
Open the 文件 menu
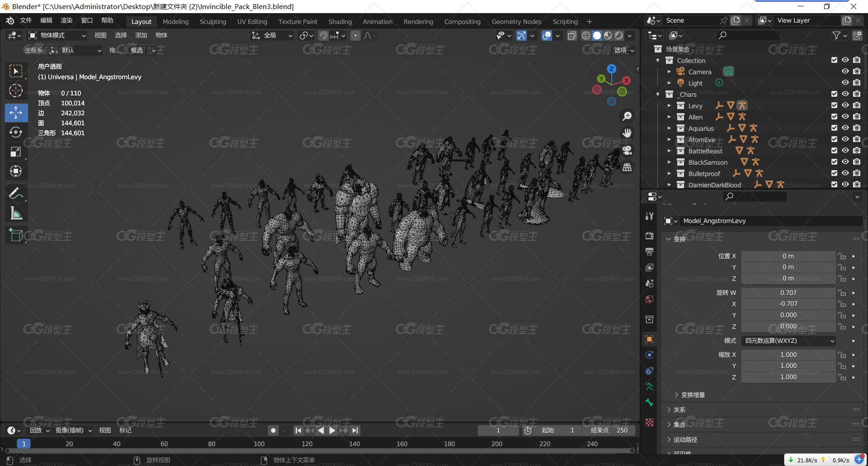[26, 20]
